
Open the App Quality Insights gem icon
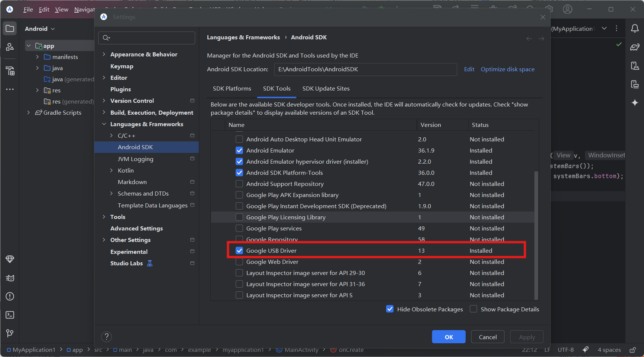[10, 259]
